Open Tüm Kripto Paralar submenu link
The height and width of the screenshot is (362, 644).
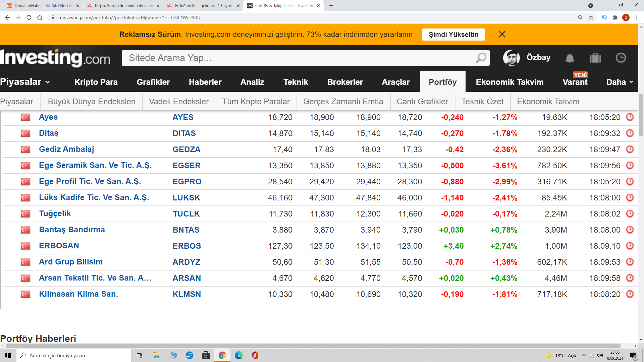click(256, 102)
